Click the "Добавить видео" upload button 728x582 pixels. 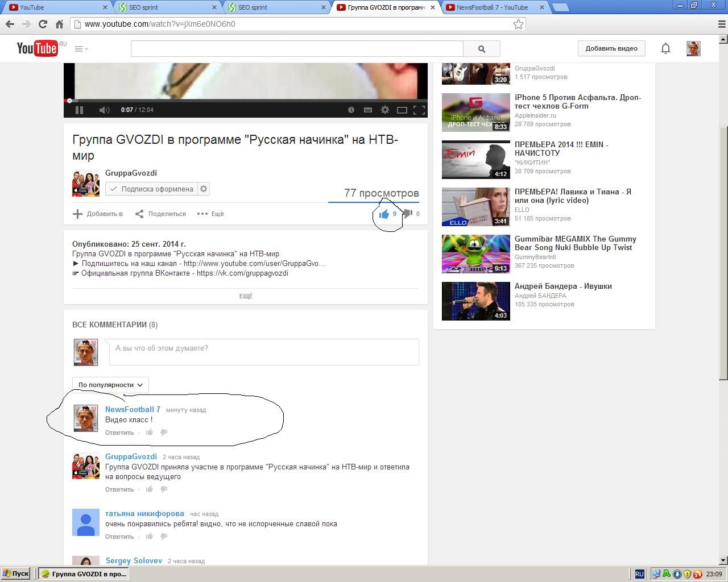click(x=611, y=48)
